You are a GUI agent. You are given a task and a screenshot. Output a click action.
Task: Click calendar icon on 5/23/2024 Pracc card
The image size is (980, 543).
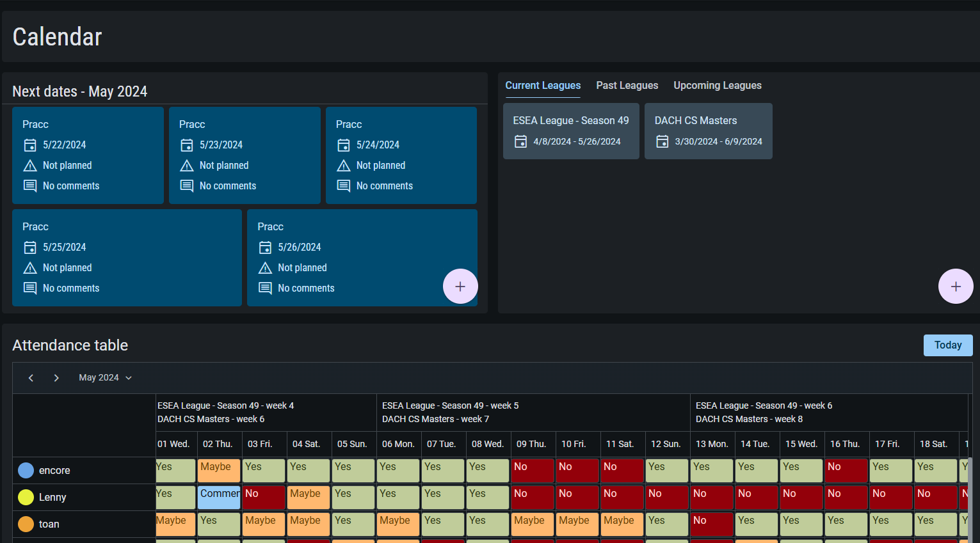point(187,145)
